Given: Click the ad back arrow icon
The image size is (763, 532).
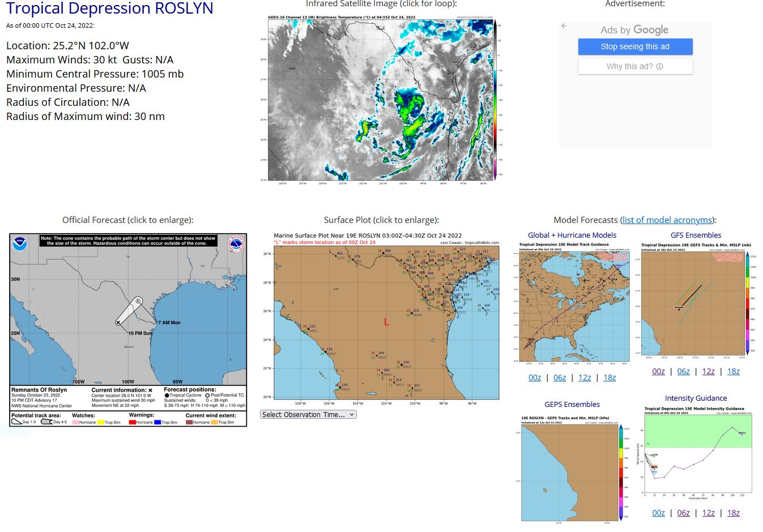Looking at the screenshot, I should (564, 26).
